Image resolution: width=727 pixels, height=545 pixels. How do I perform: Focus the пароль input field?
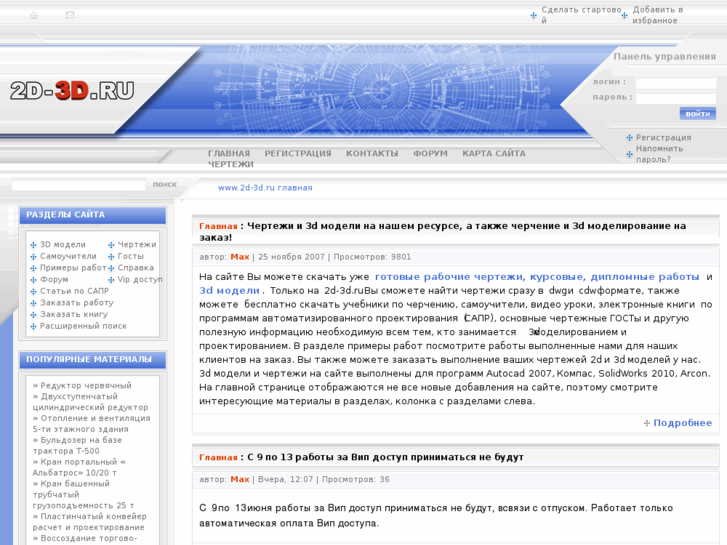pos(675,98)
